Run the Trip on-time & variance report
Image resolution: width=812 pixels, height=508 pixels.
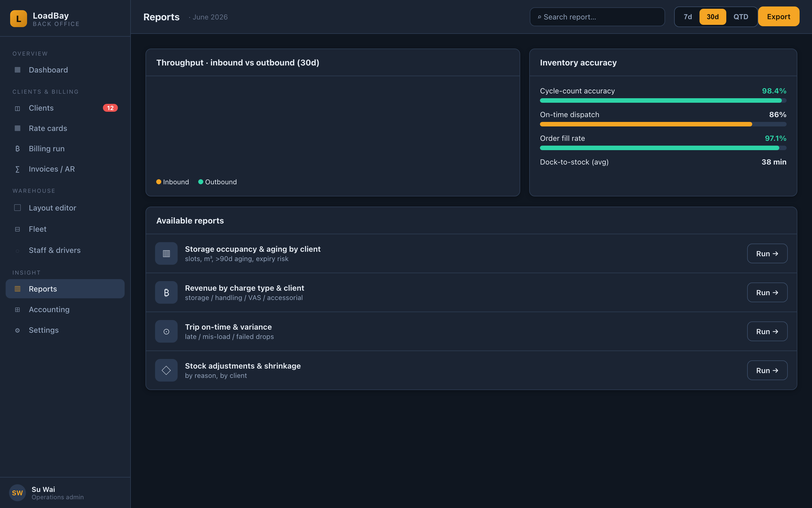(x=767, y=331)
